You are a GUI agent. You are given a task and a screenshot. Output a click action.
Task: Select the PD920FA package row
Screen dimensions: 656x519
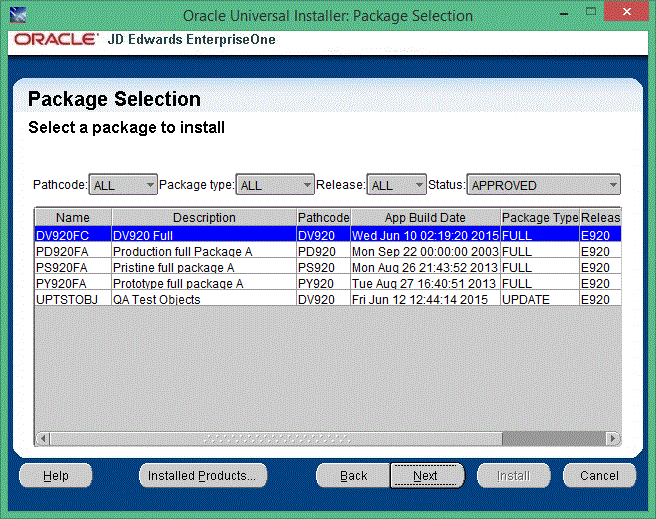(328, 251)
